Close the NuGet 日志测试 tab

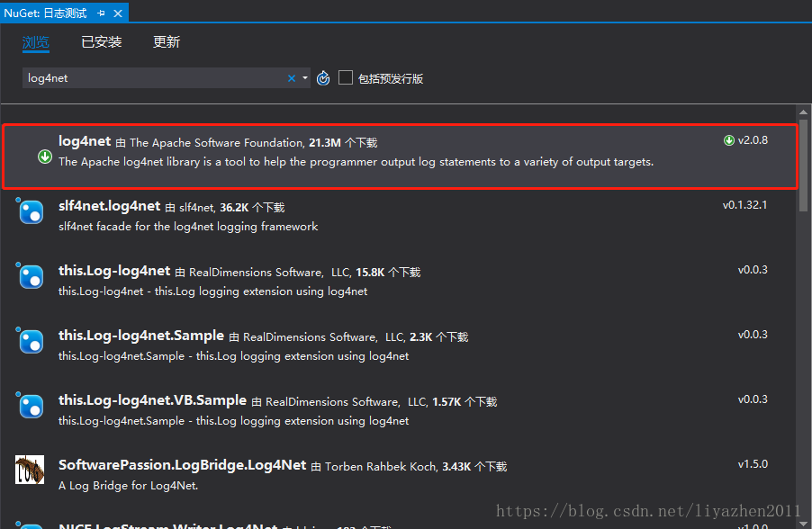118,13
